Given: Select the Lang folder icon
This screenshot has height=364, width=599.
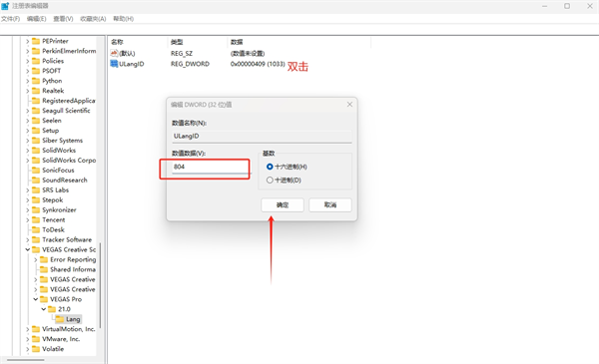Looking at the screenshot, I should pos(60,319).
